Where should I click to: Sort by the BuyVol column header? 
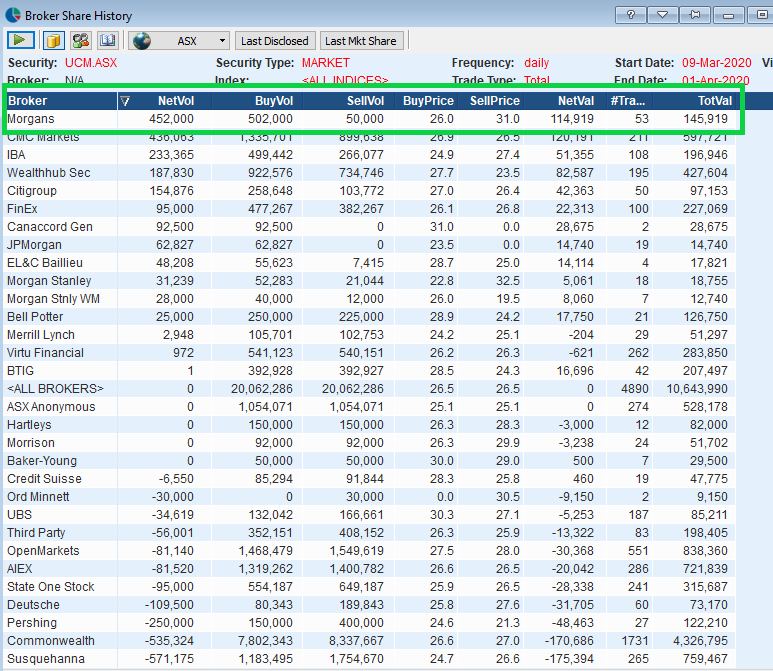click(257, 101)
